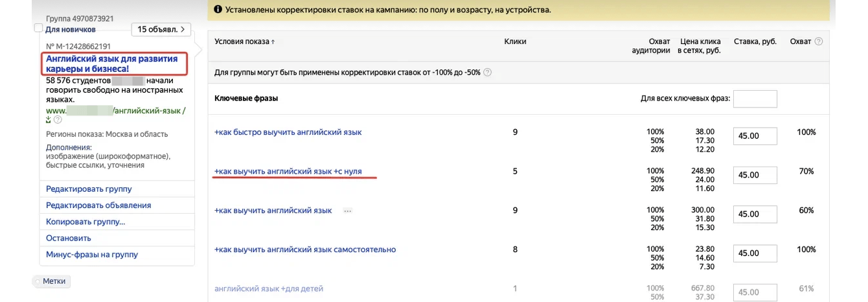Open the ad title 'Английский язык для развития карьеры'
Viewport: 868px width, 302px height.
(x=111, y=64)
